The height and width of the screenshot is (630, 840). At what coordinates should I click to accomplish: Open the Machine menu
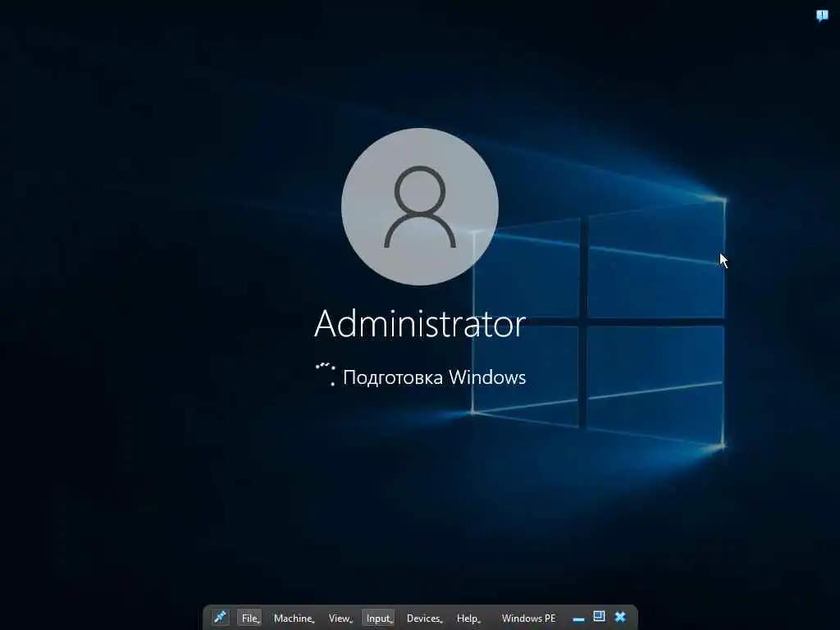[294, 619]
